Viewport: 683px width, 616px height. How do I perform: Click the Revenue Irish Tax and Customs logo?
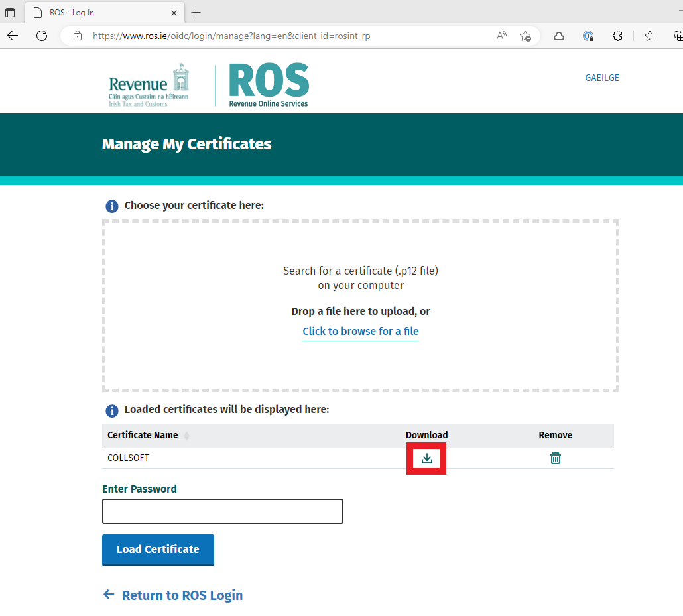pos(149,85)
